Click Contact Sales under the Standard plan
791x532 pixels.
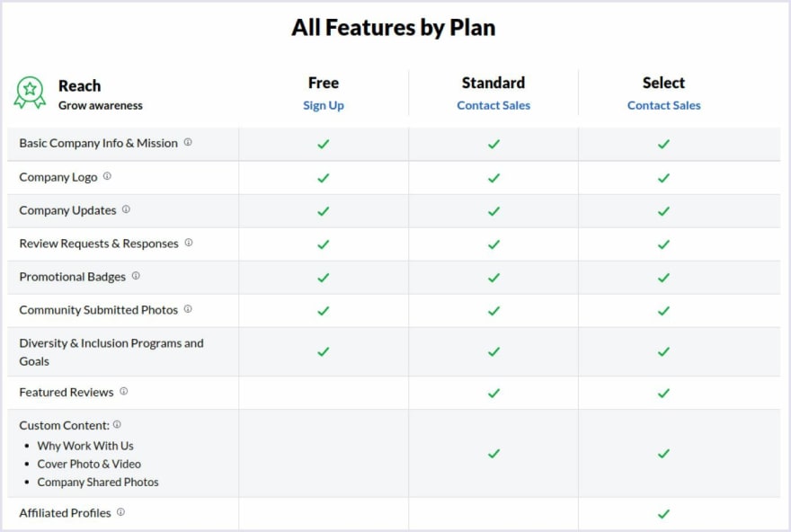tap(493, 105)
